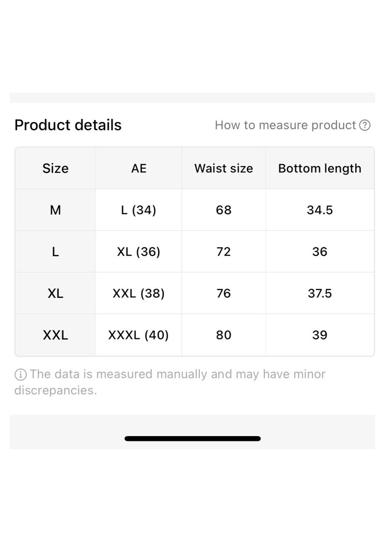Click the bottom length value 37.5
Screen dimensions: 392x537
click(x=320, y=293)
